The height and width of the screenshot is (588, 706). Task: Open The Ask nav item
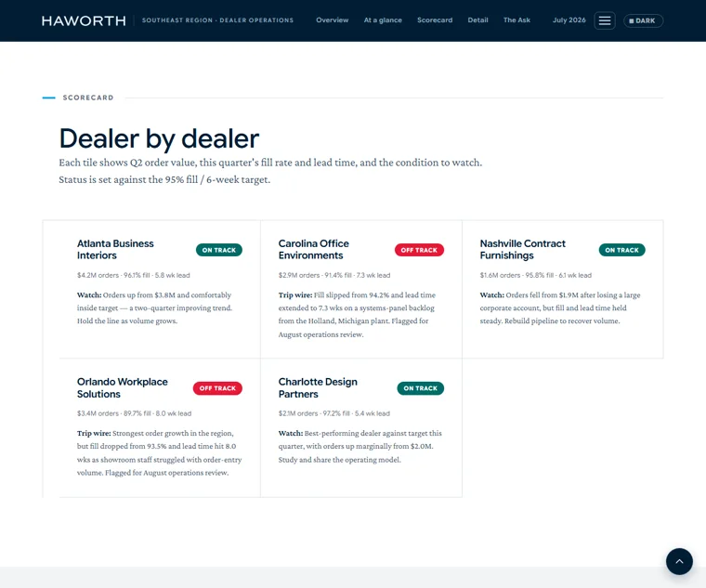tap(516, 20)
